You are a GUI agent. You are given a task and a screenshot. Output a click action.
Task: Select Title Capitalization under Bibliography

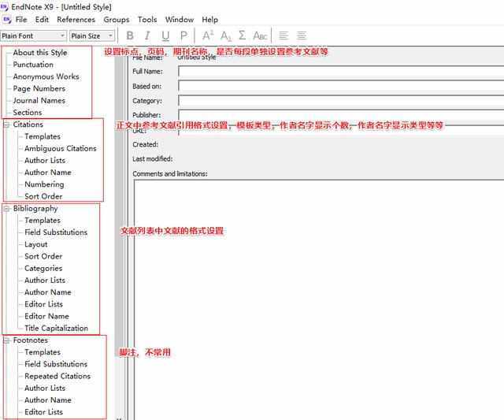coord(56,329)
